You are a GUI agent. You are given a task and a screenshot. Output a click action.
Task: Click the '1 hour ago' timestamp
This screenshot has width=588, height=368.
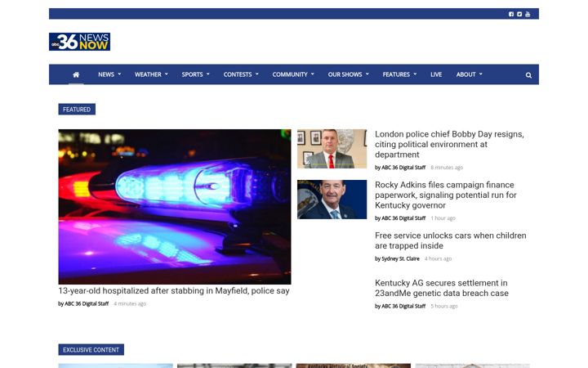point(443,218)
